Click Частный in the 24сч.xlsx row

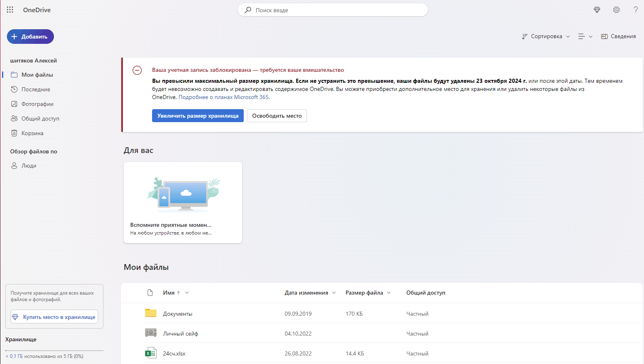(x=417, y=353)
